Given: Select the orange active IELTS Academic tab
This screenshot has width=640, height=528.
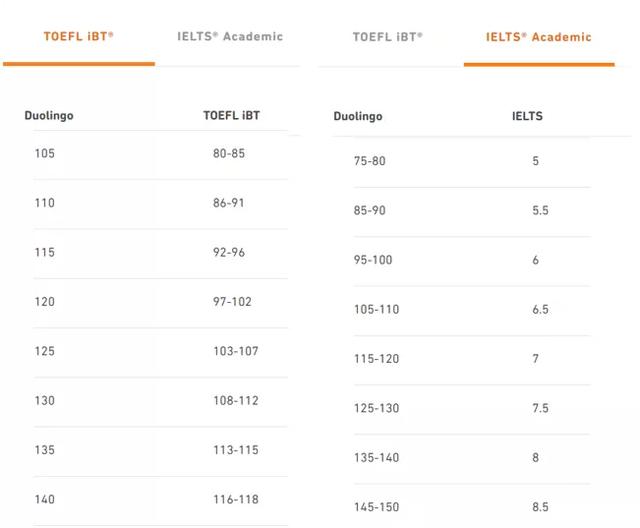Looking at the screenshot, I should (538, 37).
